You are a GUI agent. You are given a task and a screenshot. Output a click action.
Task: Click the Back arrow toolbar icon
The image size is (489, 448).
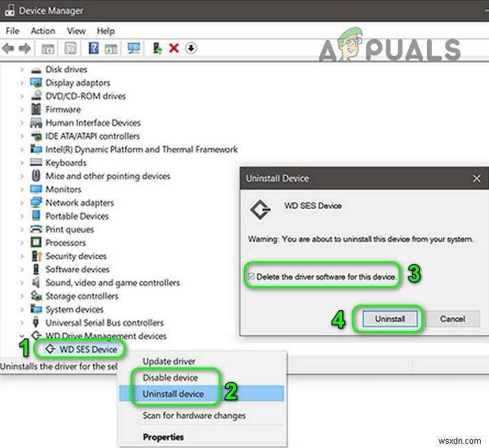point(8,48)
